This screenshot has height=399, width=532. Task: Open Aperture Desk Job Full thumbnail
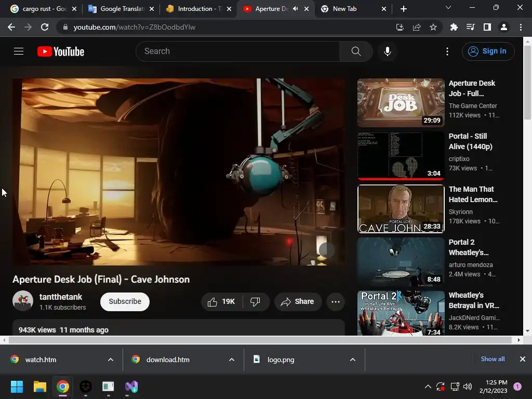pos(401,103)
